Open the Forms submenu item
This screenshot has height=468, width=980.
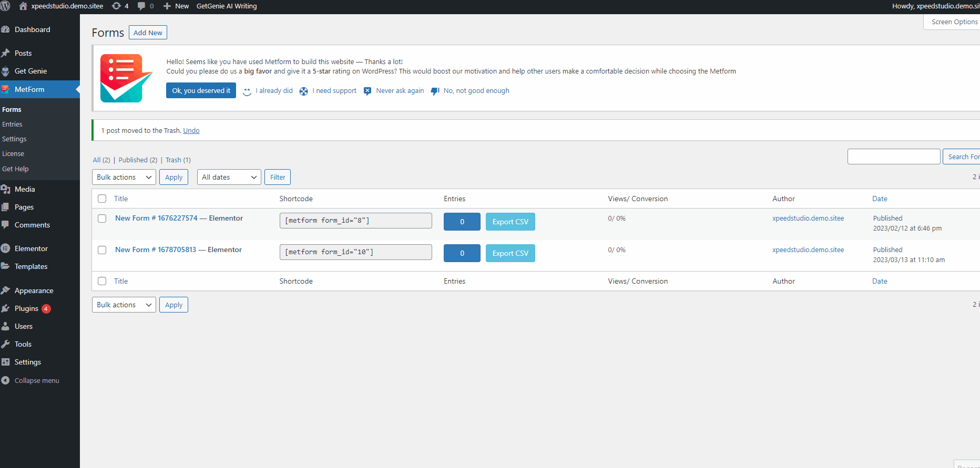tap(12, 109)
